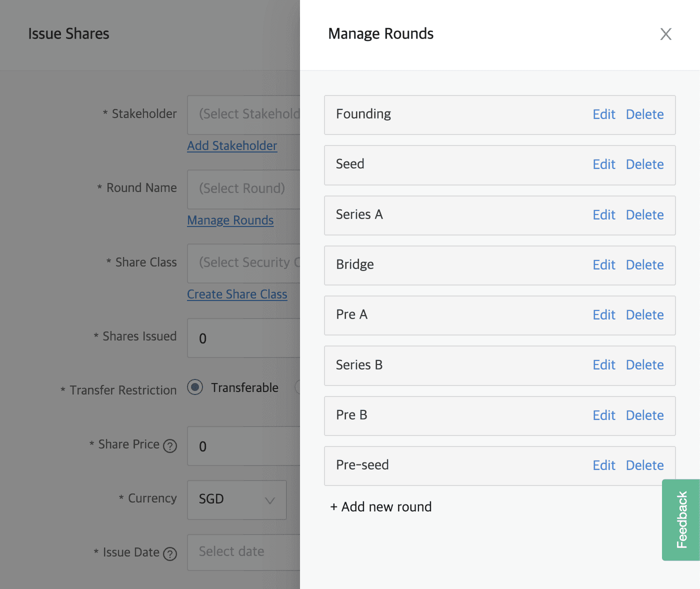Edit the Series A round

click(604, 215)
